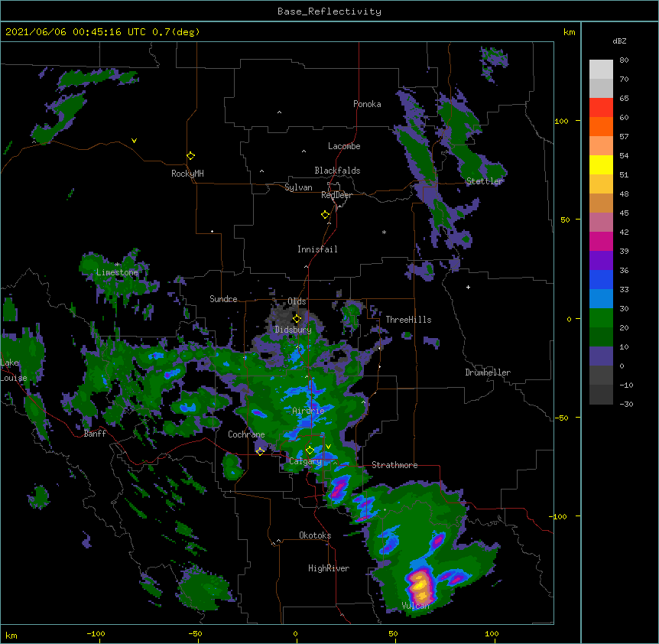Viewport: 659px width, 644px height.
Task: Click the Blackfalds city label
Action: pyautogui.click(x=337, y=171)
